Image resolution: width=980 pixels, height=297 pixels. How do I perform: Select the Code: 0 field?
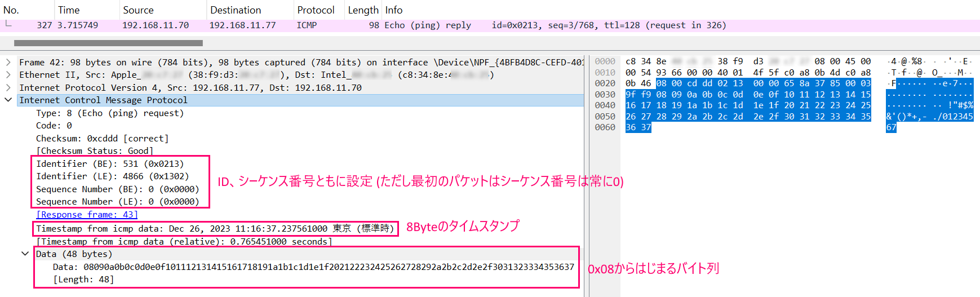point(54,126)
